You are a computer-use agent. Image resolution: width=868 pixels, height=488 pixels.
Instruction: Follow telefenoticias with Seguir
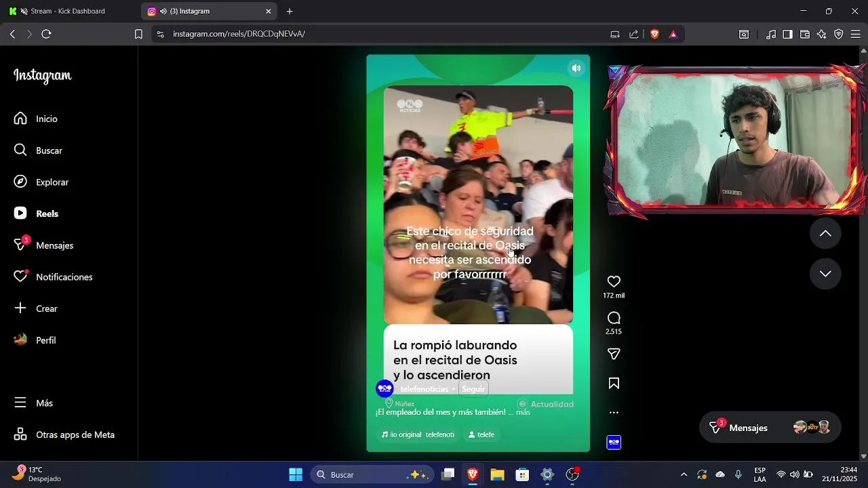point(473,389)
